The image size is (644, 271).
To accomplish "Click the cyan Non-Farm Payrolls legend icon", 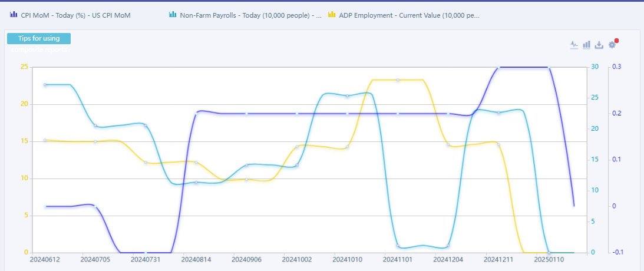I will [x=173, y=14].
